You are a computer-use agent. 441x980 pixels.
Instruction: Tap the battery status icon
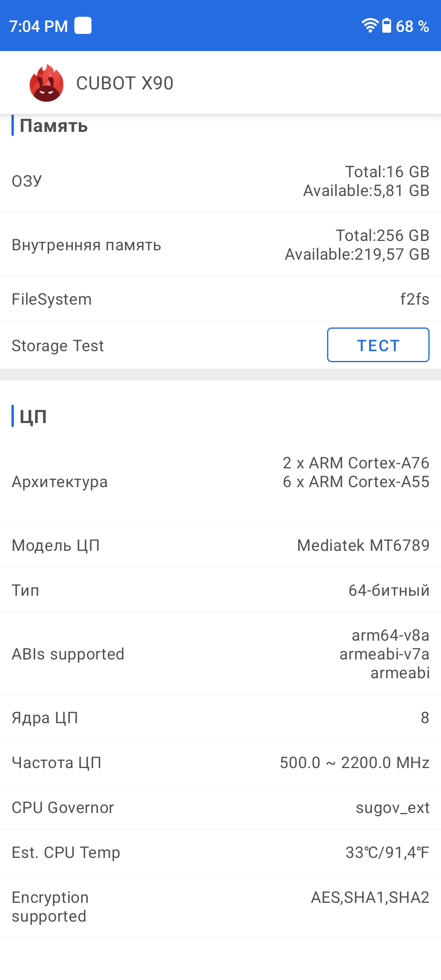tap(386, 26)
